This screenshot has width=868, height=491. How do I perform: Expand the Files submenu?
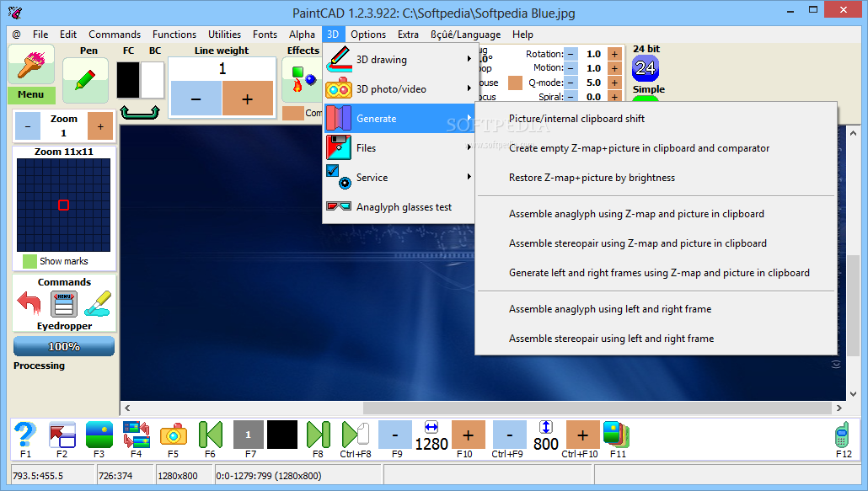(x=399, y=148)
